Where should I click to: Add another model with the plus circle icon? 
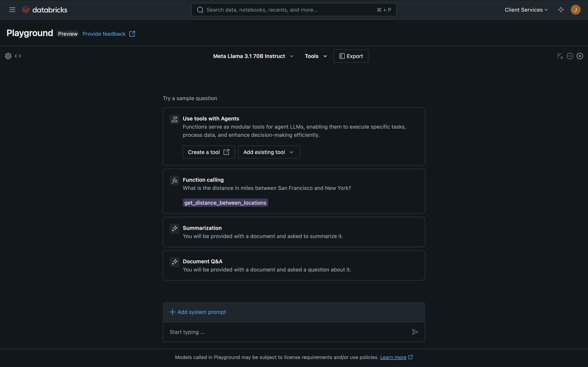pyautogui.click(x=580, y=56)
